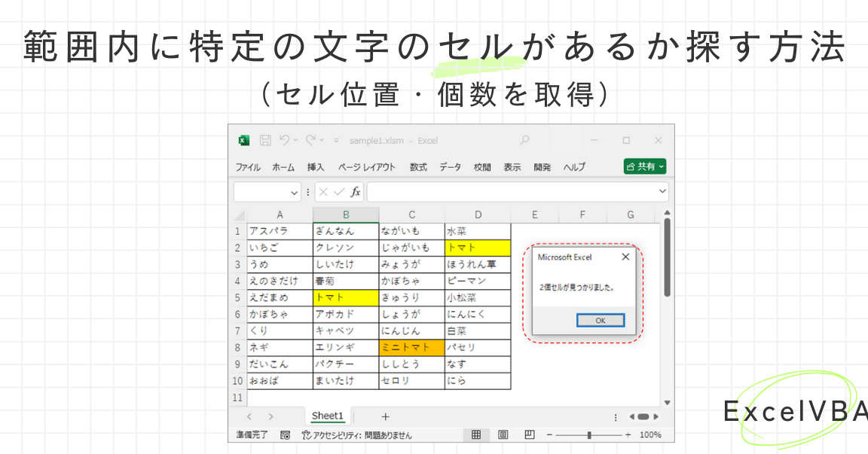Close the Microsoft Excel message dialog

point(625,257)
